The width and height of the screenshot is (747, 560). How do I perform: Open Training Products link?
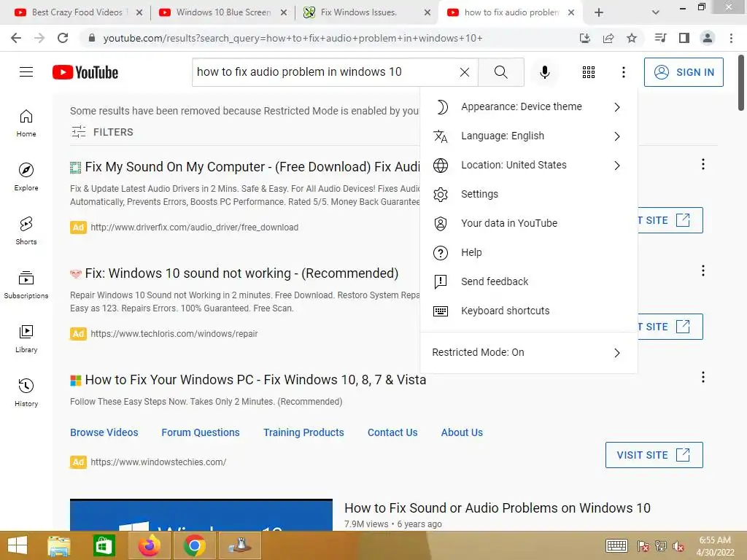point(303,432)
